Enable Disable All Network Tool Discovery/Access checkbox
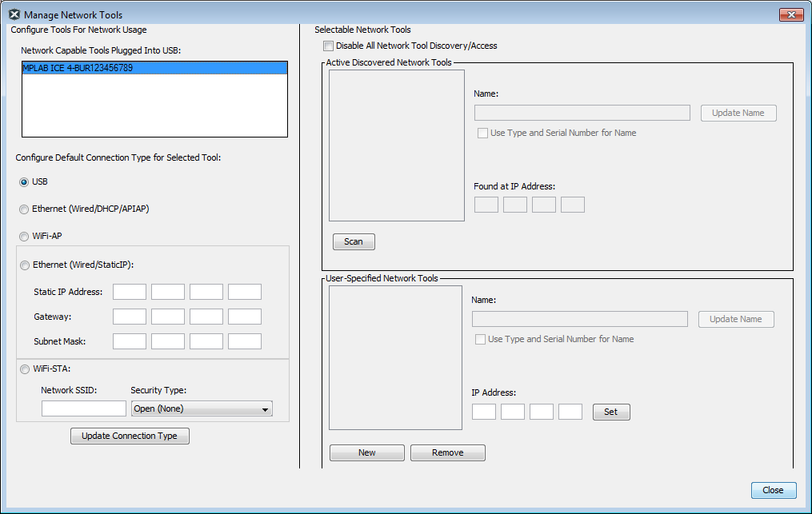812x514 pixels. (x=328, y=46)
